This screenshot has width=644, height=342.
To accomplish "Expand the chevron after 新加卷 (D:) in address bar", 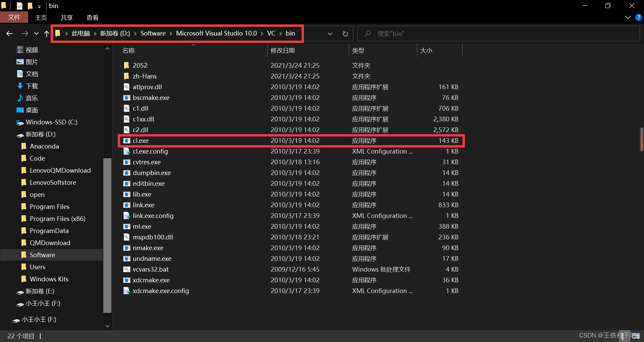I will 135,34.
